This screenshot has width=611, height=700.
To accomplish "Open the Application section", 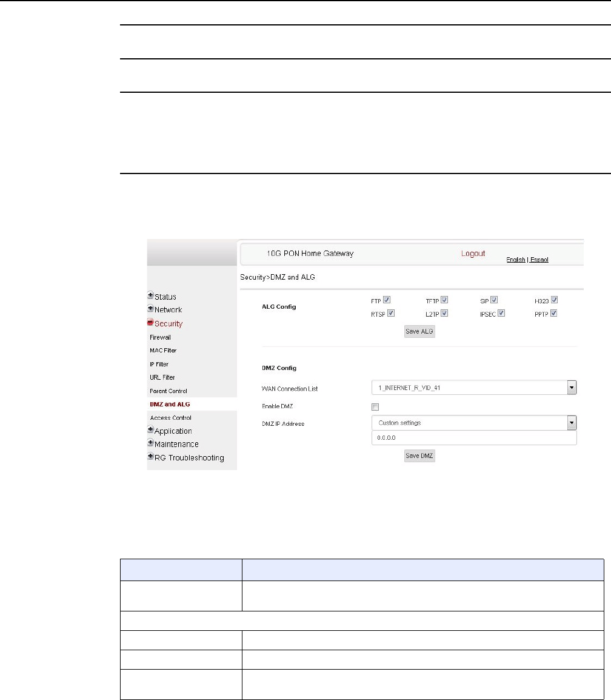I will (x=173, y=431).
